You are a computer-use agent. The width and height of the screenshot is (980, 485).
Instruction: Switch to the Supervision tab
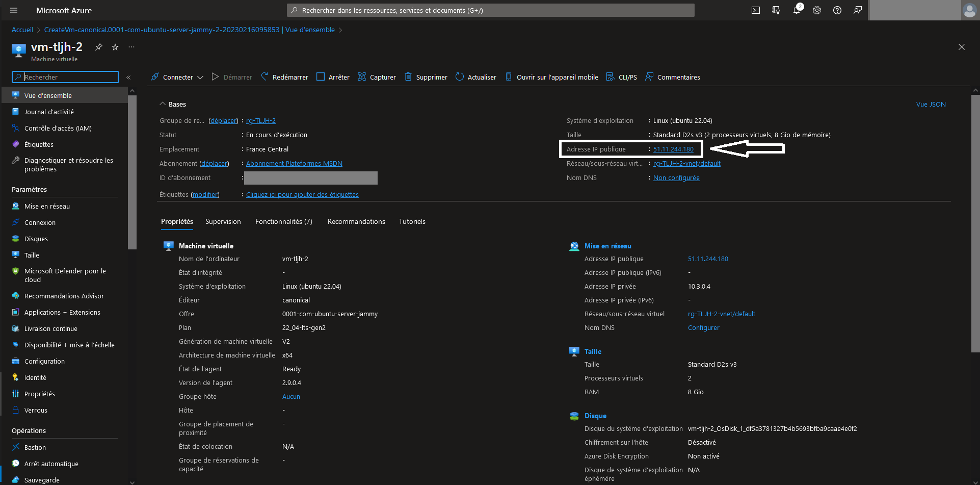(x=223, y=221)
